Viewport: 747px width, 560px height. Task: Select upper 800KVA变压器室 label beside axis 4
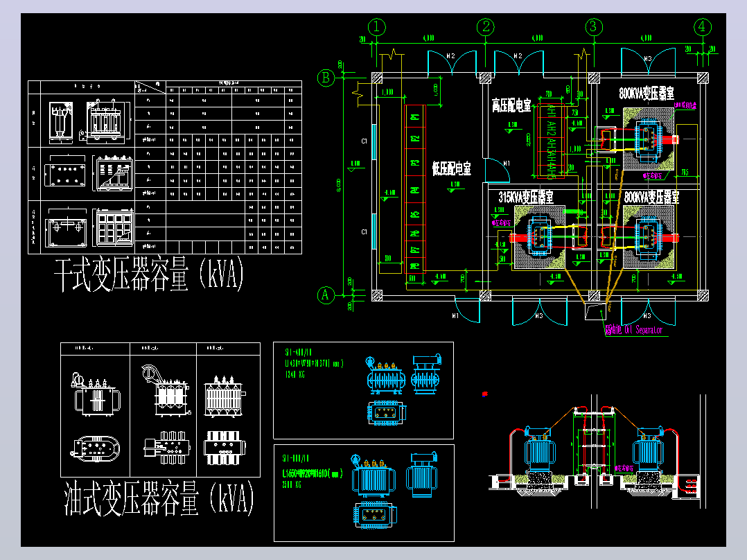pos(647,94)
